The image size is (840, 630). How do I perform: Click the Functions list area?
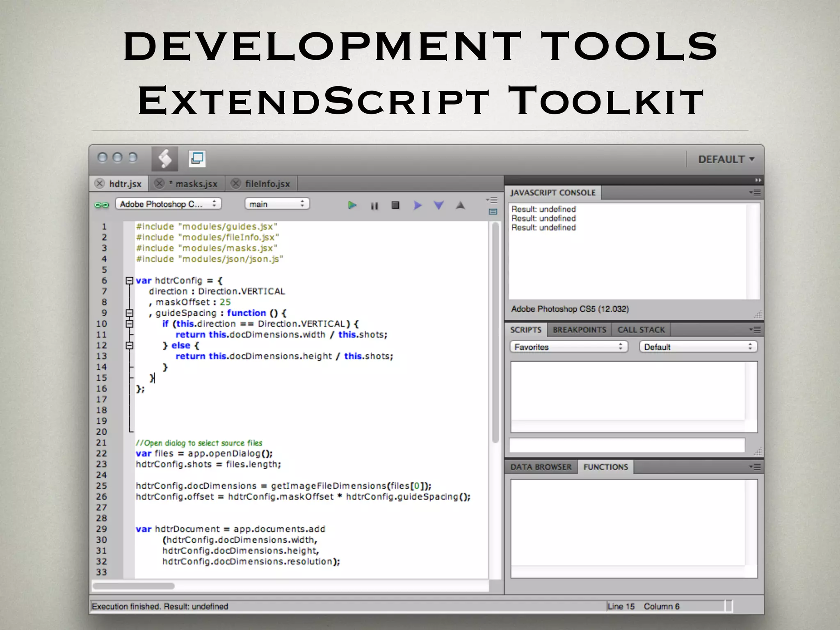point(634,528)
